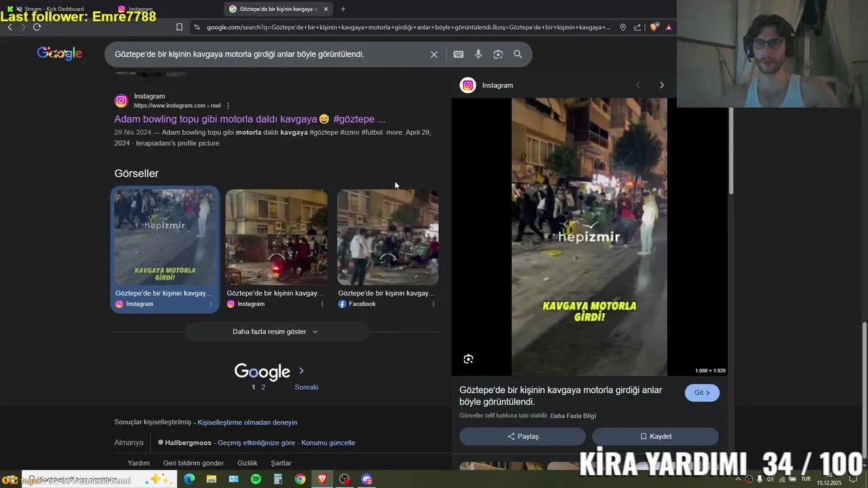The width and height of the screenshot is (868, 488).
Task: Go to results page 2
Action: click(x=263, y=387)
